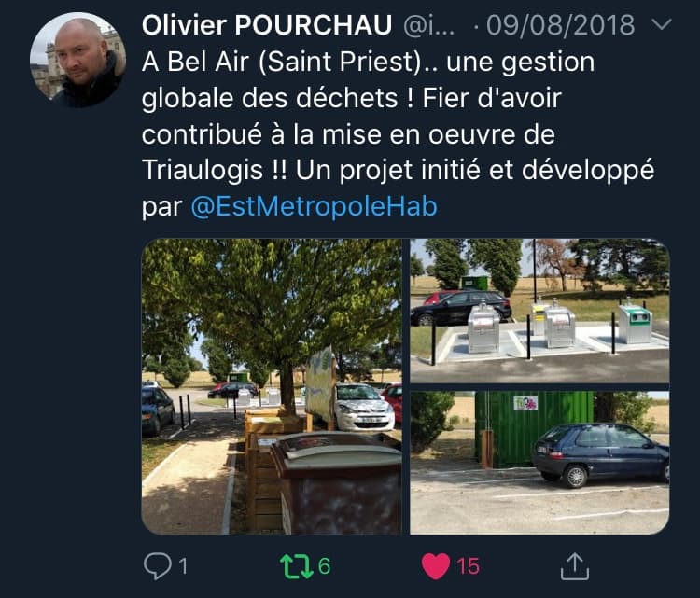Image resolution: width=700 pixels, height=598 pixels.
Task: View bottom-right photo with blue car
Action: (x=539, y=463)
